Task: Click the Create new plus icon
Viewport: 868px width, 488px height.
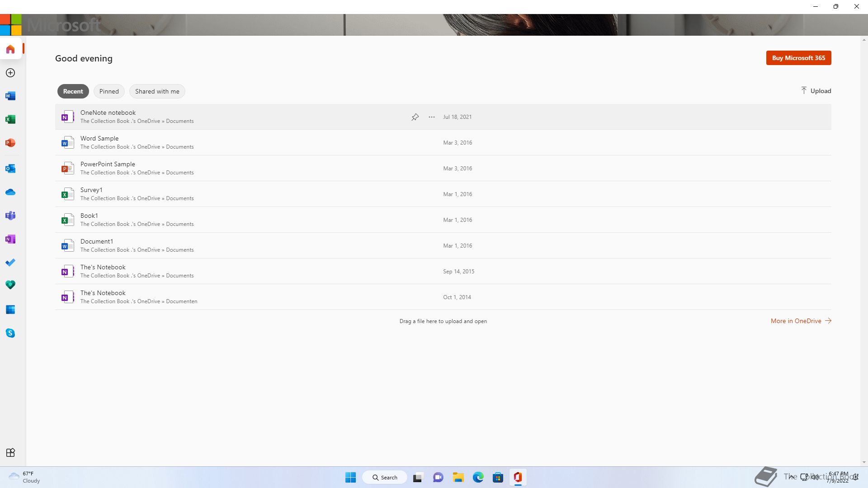Action: pyautogui.click(x=10, y=73)
